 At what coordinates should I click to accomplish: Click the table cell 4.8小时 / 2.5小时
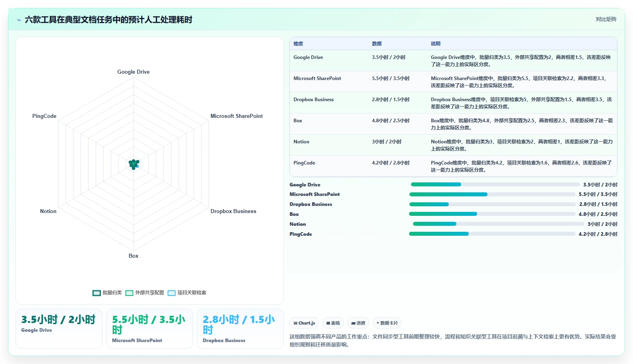pos(391,121)
